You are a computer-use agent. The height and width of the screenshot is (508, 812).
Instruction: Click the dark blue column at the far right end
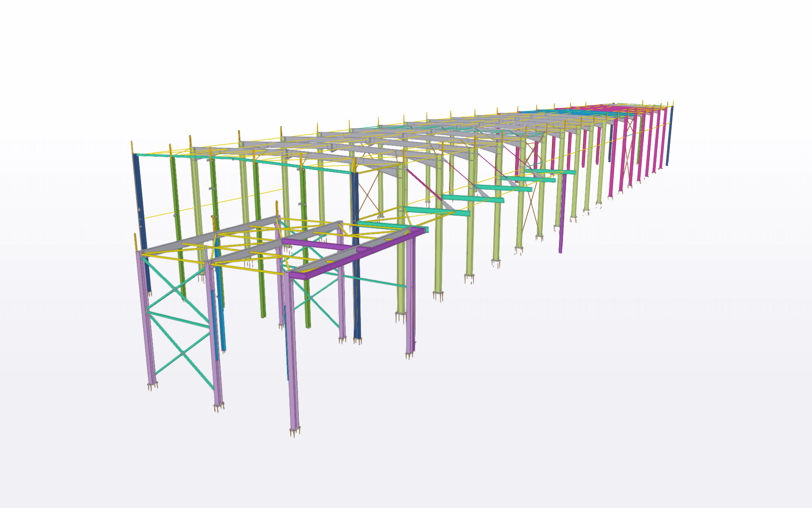tap(669, 135)
